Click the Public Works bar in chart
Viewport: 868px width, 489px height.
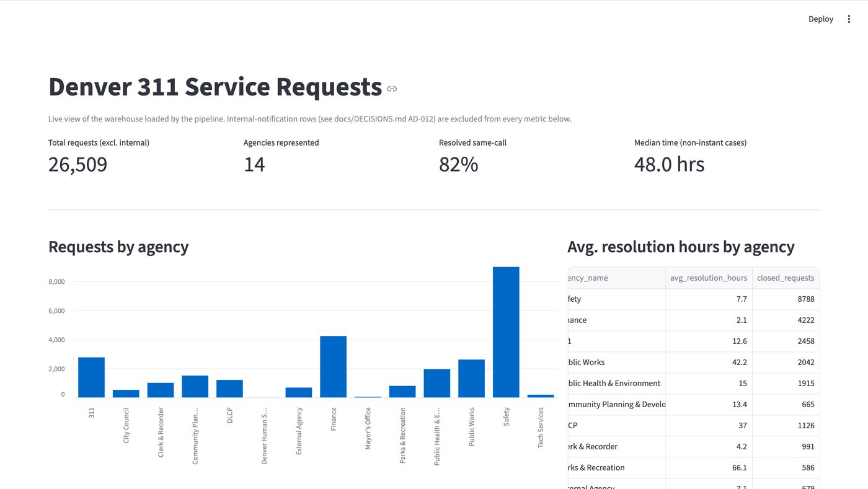[471, 379]
